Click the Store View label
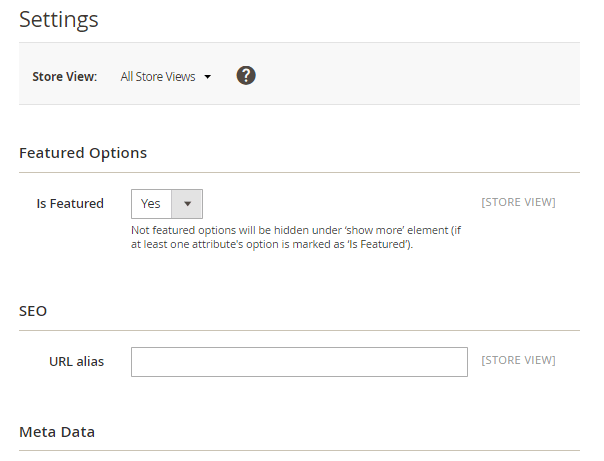The height and width of the screenshot is (461, 604). (64, 76)
